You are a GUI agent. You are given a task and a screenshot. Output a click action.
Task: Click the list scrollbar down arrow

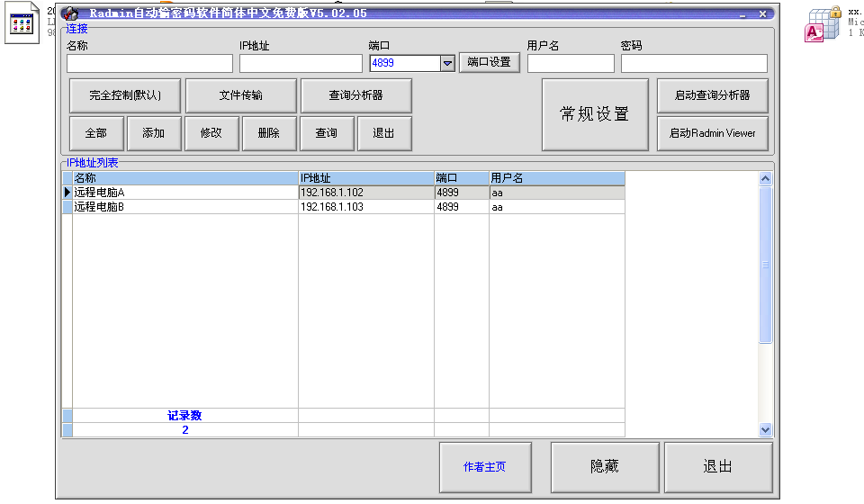[765, 429]
